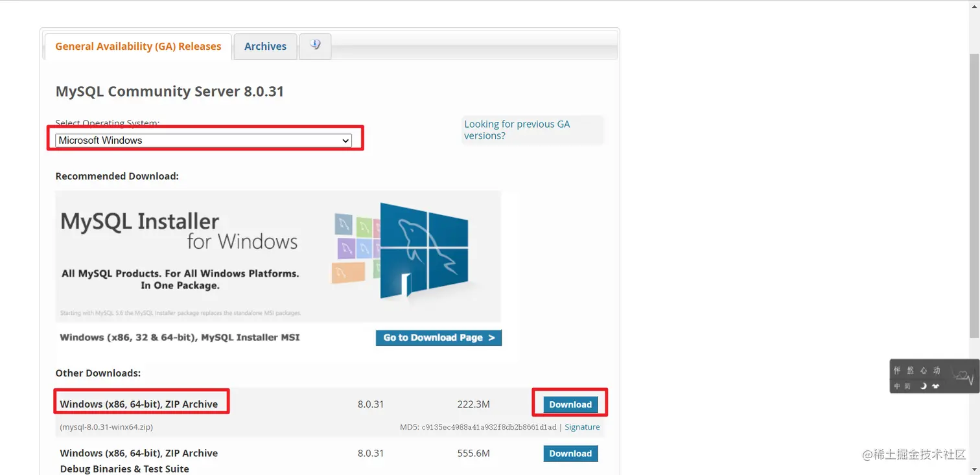Open Looking for previous GA versions link
This screenshot has height=475, width=980.
pos(517,130)
